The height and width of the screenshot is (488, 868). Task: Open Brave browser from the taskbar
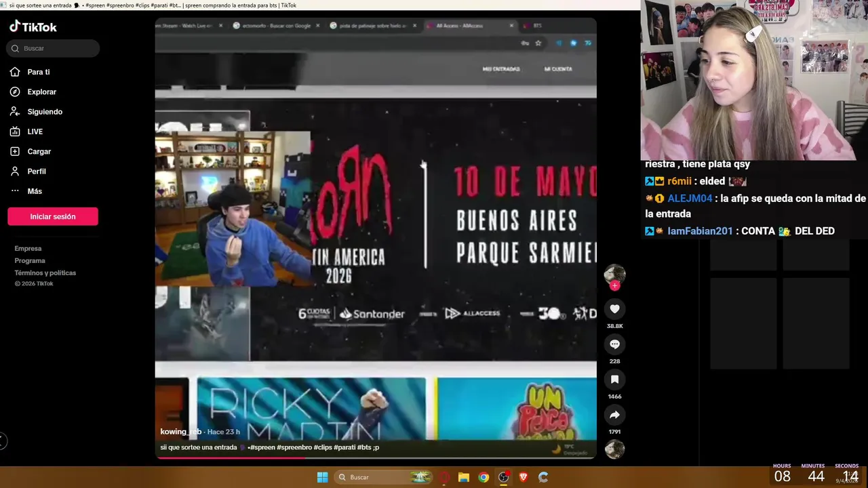523,477
